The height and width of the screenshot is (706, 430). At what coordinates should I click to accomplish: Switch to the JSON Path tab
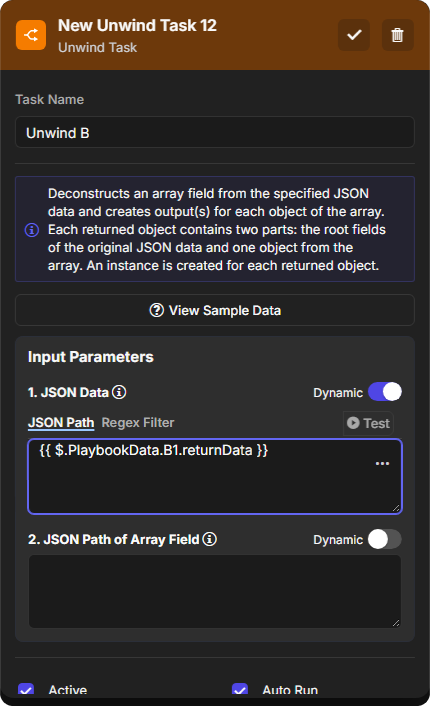(61, 423)
